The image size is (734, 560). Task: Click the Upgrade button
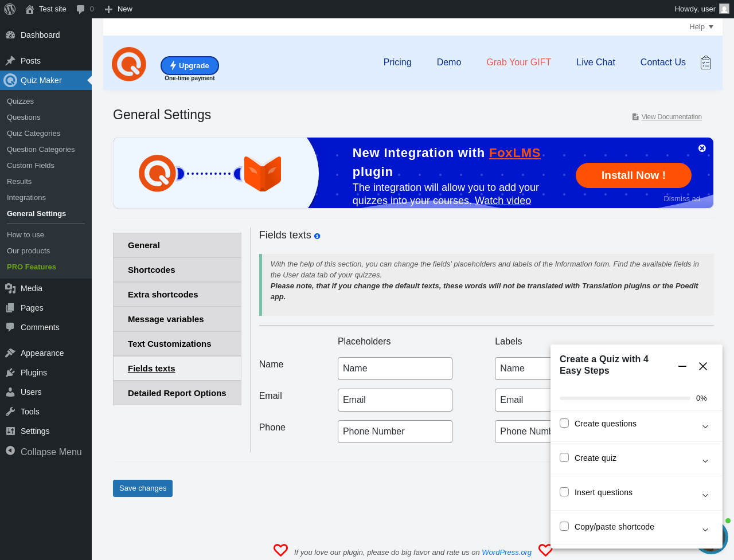pyautogui.click(x=190, y=66)
